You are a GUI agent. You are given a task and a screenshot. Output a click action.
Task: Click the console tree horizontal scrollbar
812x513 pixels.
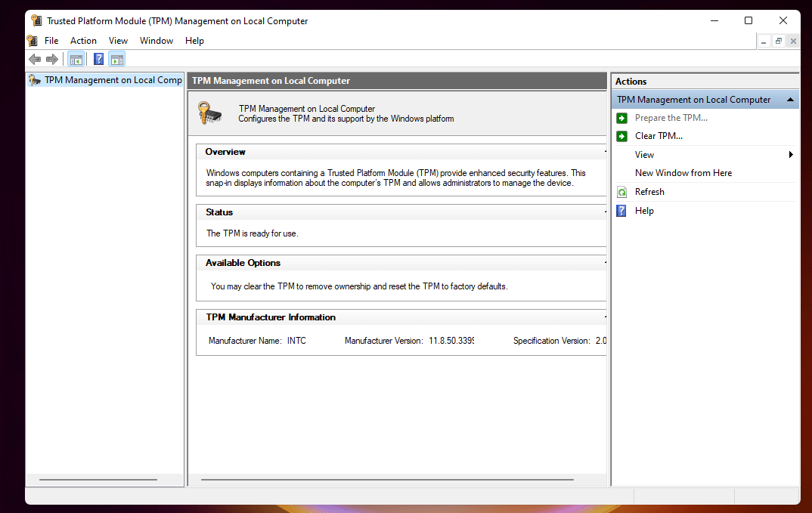coord(98,480)
